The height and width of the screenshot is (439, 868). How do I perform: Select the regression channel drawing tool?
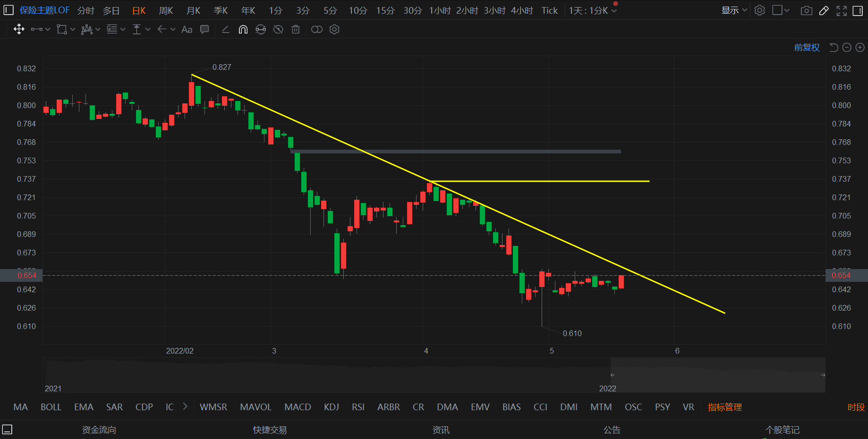click(x=86, y=29)
